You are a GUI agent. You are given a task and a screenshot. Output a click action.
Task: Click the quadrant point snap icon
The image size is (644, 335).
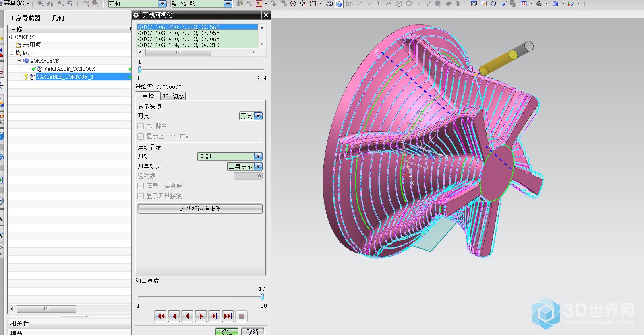coord(409,4)
